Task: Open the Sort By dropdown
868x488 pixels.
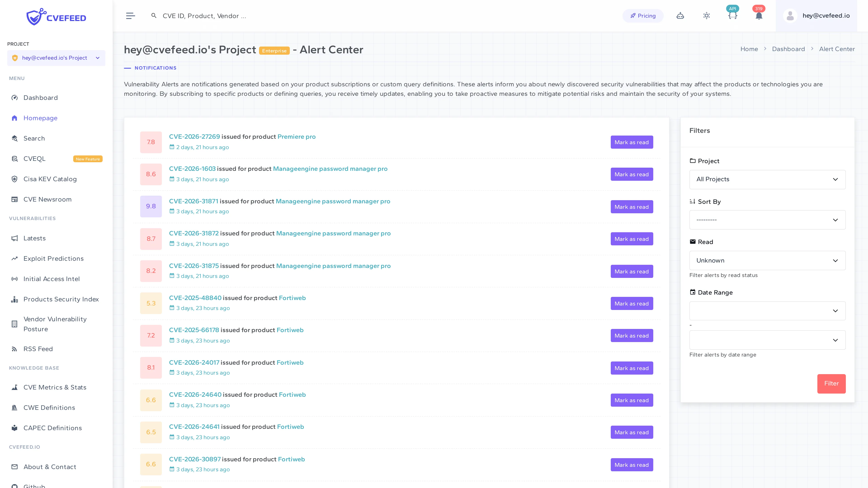Action: coord(767,220)
